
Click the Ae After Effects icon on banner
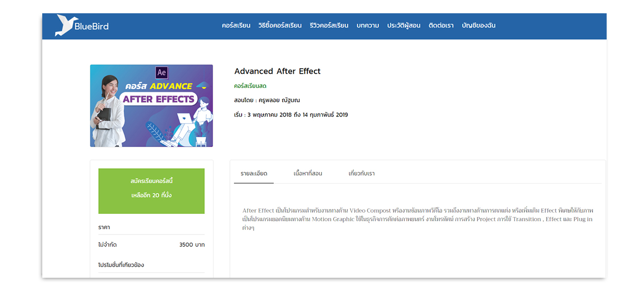[x=161, y=73]
